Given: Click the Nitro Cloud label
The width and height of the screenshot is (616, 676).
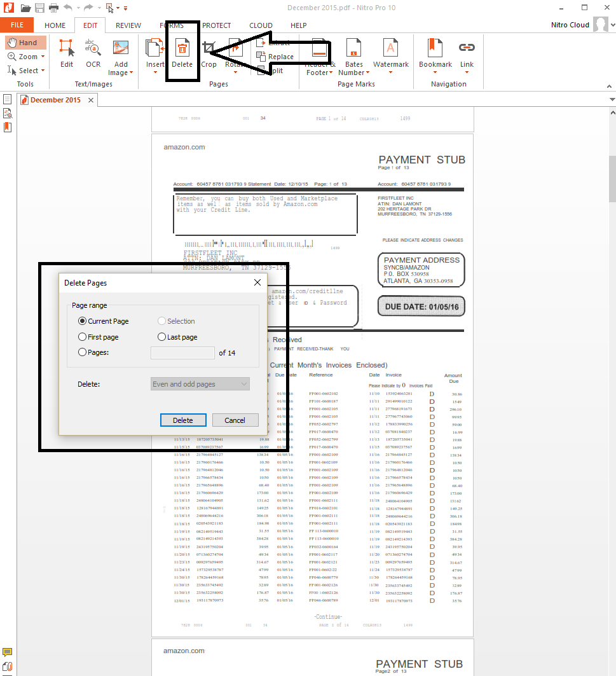Looking at the screenshot, I should click(x=570, y=25).
